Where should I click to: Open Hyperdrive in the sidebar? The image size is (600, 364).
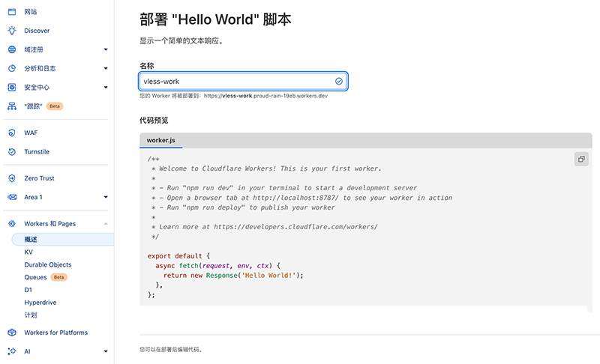tap(40, 303)
